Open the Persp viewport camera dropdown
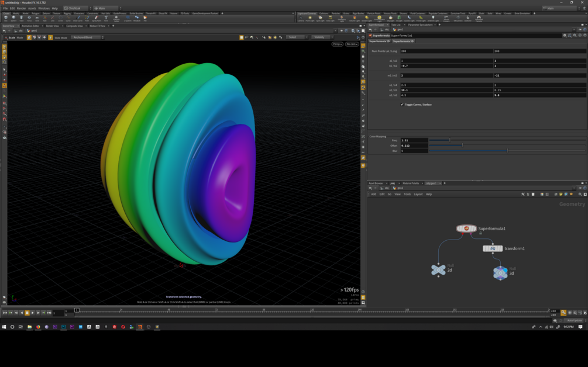Image resolution: width=588 pixels, height=367 pixels. 337,44
